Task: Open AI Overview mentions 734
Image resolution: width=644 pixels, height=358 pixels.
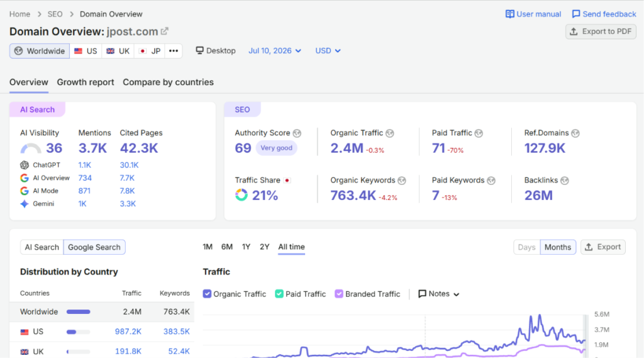Action: (85, 178)
